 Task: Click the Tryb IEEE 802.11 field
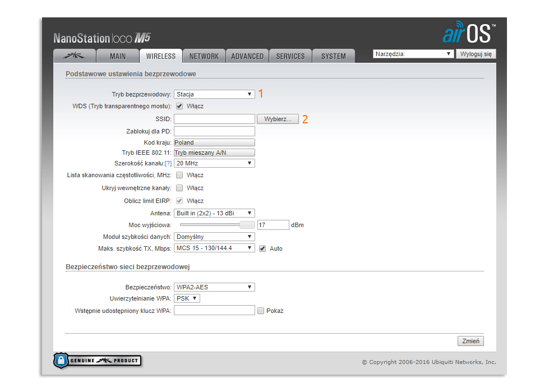click(x=214, y=153)
